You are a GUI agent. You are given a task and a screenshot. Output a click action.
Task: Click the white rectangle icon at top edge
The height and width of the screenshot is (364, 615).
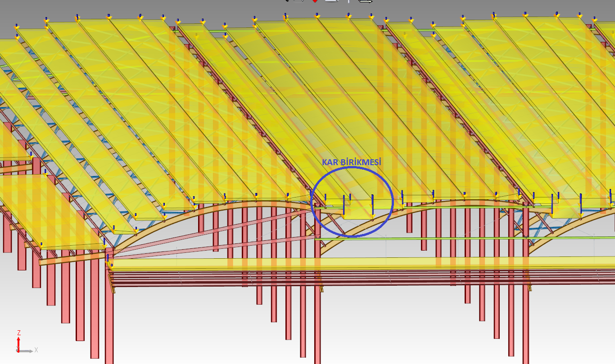tap(332, 1)
